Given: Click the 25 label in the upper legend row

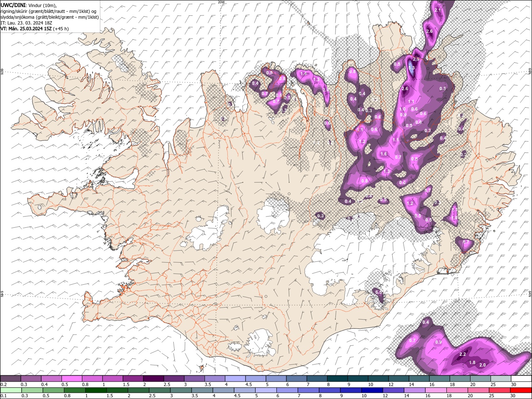Looking at the screenshot, I should (493, 384).
